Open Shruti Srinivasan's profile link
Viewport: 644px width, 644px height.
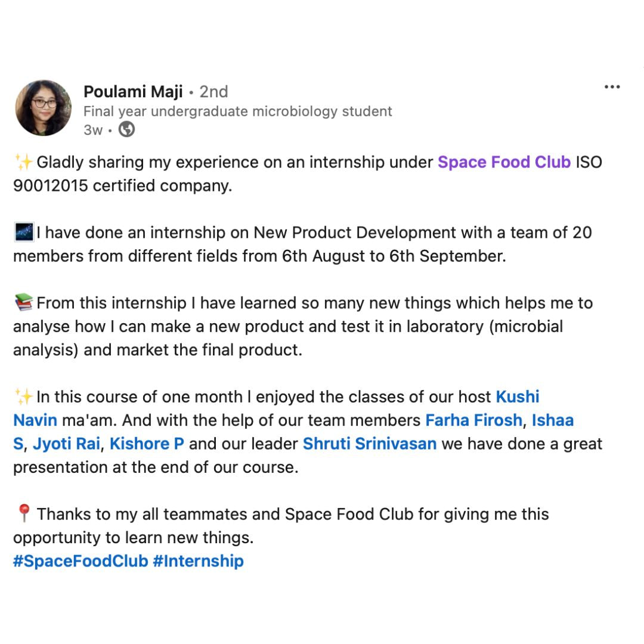point(370,444)
